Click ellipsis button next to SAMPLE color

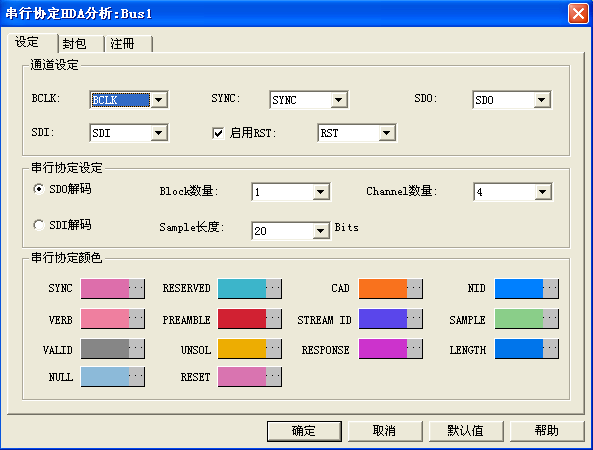click(x=550, y=319)
